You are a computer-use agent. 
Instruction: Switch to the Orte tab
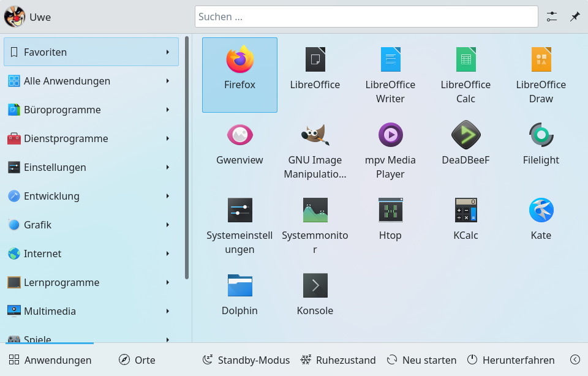point(137,360)
